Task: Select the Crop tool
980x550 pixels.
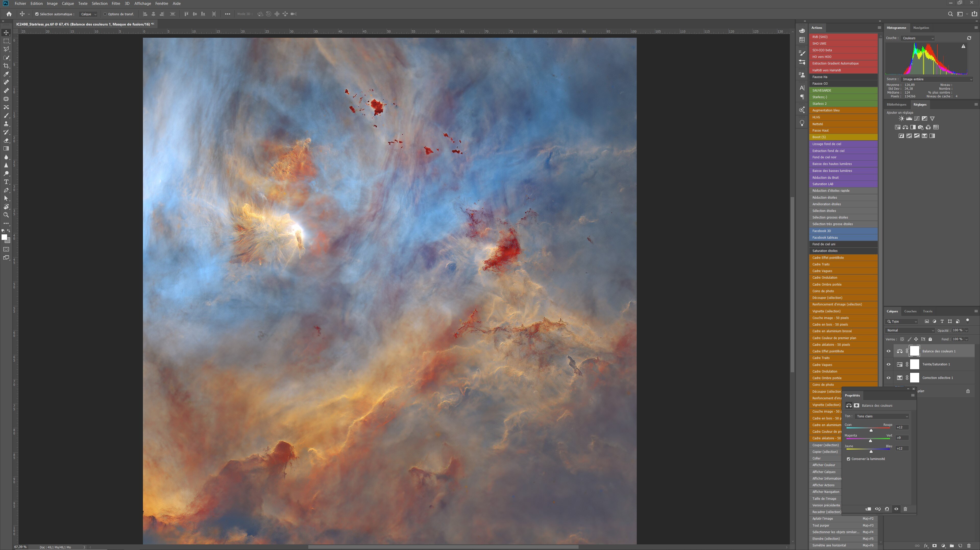Action: [x=6, y=66]
